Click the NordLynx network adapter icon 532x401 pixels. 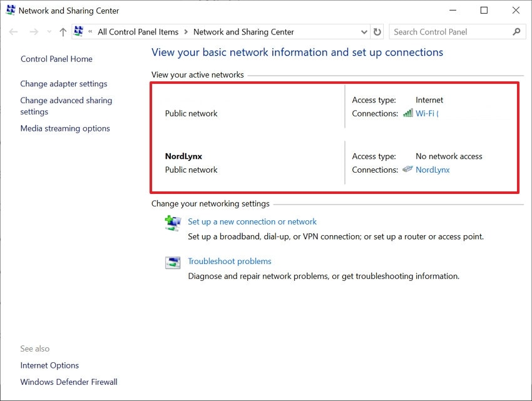(x=408, y=170)
